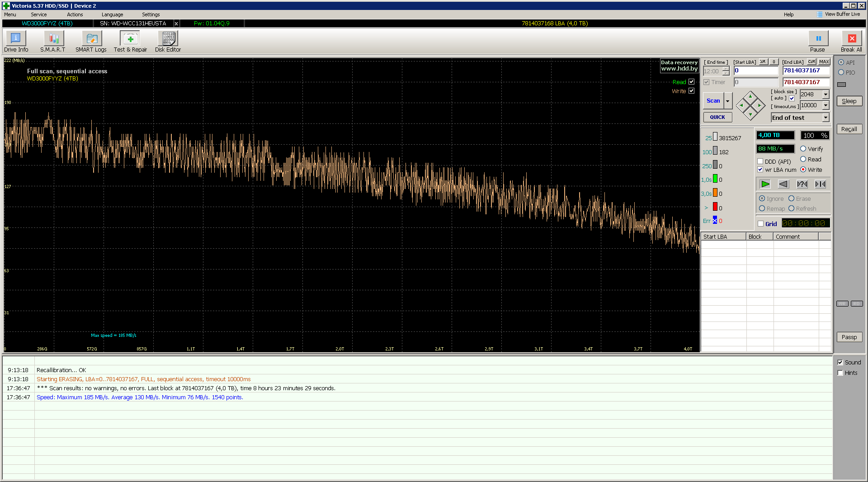Select the Verify radio button
Image resolution: width=868 pixels, height=482 pixels.
[x=803, y=149]
